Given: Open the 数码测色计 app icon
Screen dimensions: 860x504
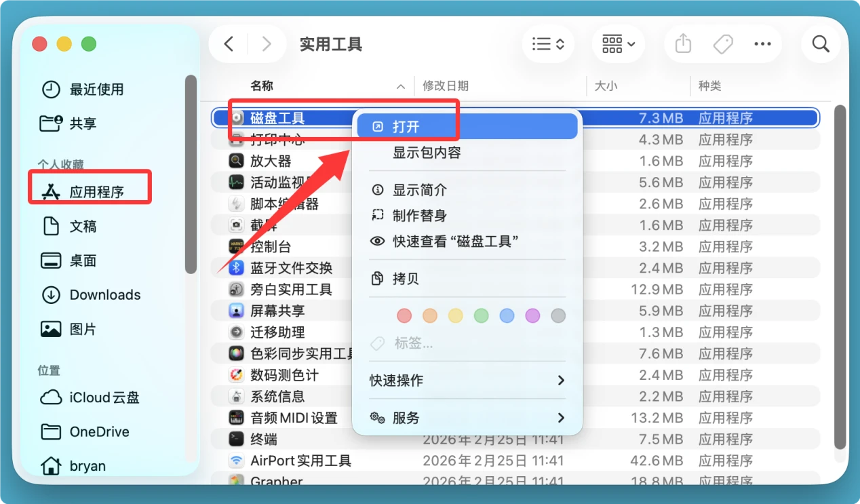Looking at the screenshot, I should coord(235,374).
